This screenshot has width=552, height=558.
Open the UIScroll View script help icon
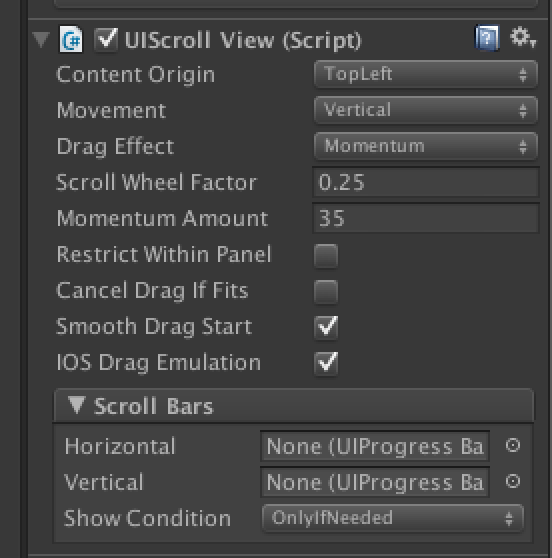487,38
